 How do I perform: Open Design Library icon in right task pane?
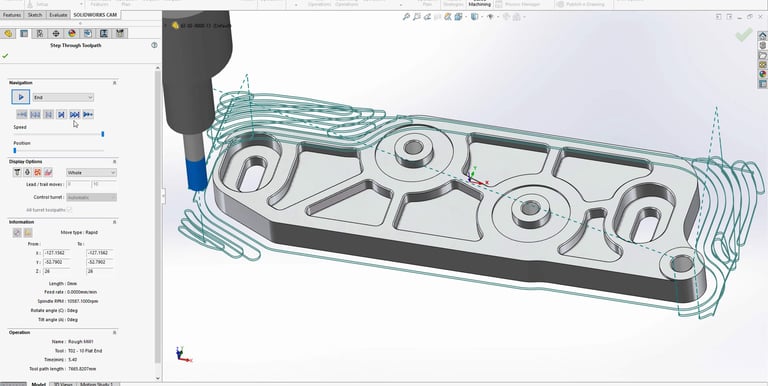coord(763,45)
